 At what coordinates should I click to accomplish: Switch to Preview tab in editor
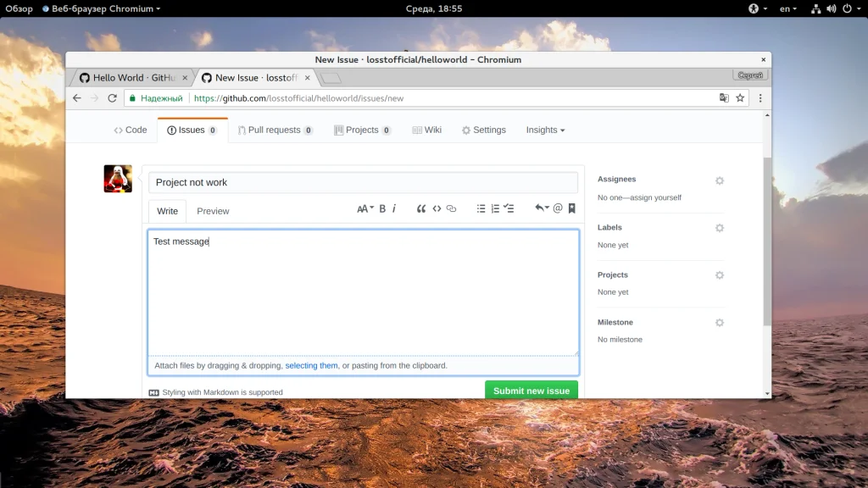[x=213, y=211]
